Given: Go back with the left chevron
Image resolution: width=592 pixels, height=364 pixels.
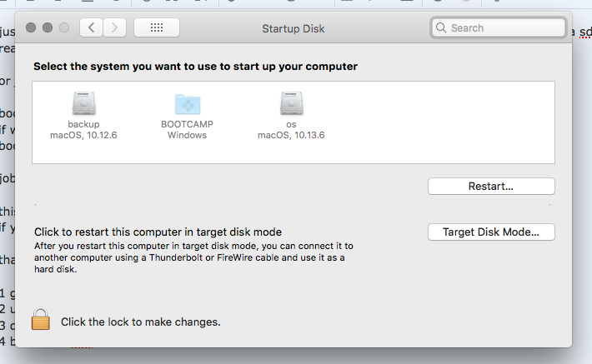Looking at the screenshot, I should (91, 27).
